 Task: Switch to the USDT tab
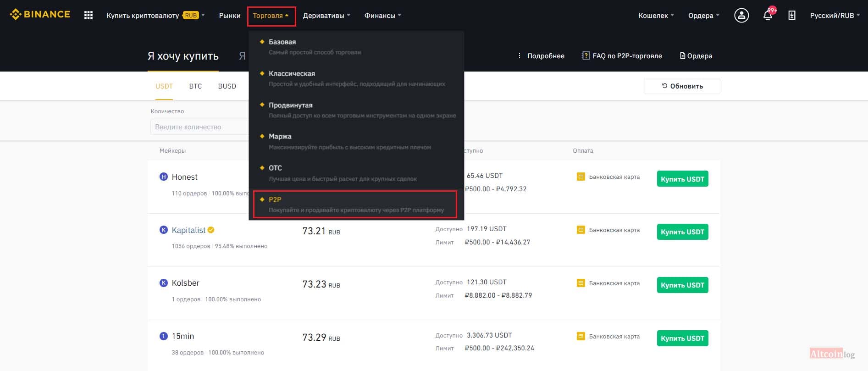click(164, 86)
